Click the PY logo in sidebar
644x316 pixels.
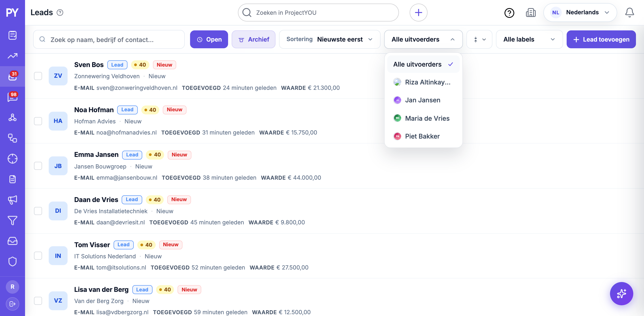[x=12, y=13]
